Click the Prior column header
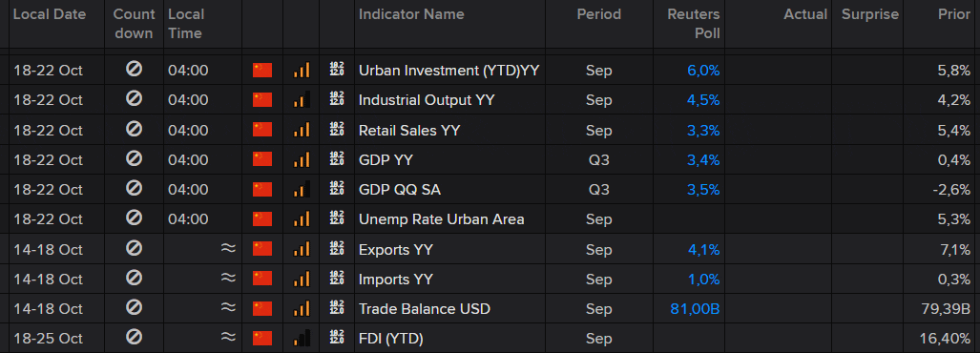 pyautogui.click(x=953, y=13)
